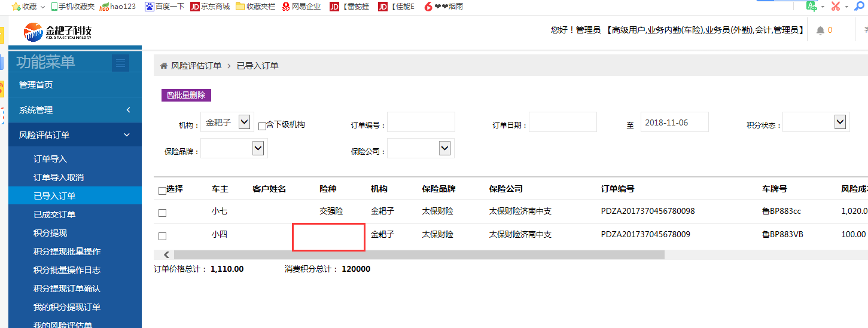Image resolution: width=868 pixels, height=328 pixels.
Task: Open 积分批量操作日志 in the sidebar
Action: click(67, 270)
